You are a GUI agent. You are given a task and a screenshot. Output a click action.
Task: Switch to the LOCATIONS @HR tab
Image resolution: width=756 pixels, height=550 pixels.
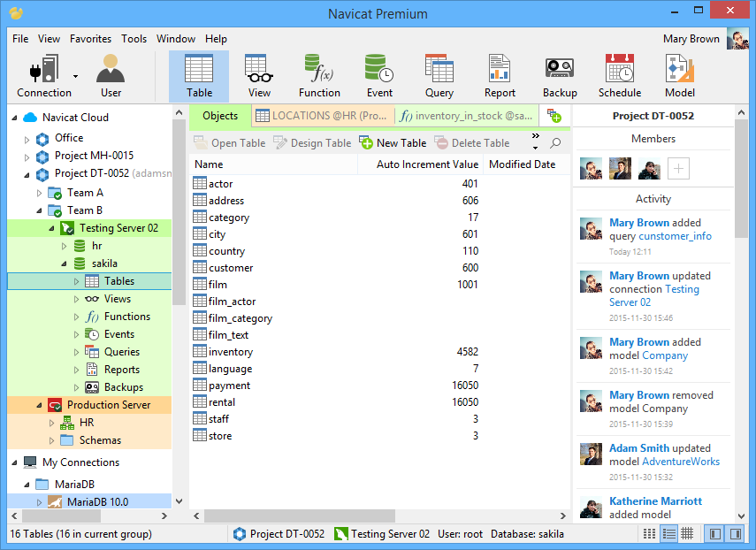pyautogui.click(x=323, y=116)
